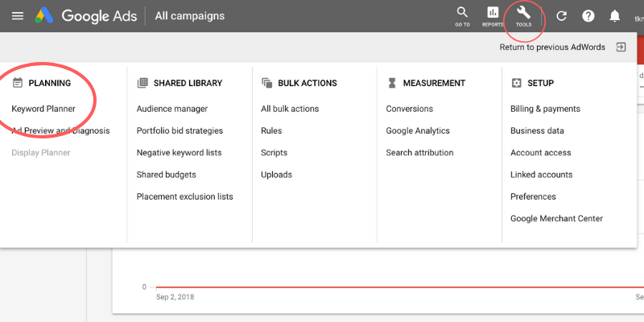Viewport: 644px width, 322px height.
Task: Click the exit arrow icon beside Return to previous AdWords
Action: click(x=621, y=47)
